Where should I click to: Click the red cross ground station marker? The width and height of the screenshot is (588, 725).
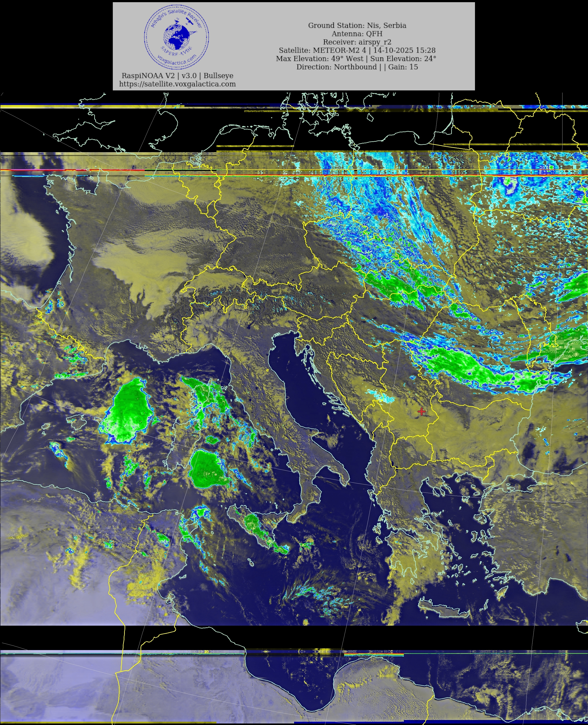click(421, 411)
